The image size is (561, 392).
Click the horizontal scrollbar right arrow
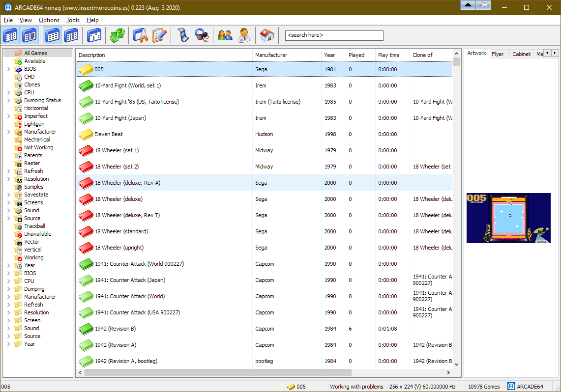[448, 372]
